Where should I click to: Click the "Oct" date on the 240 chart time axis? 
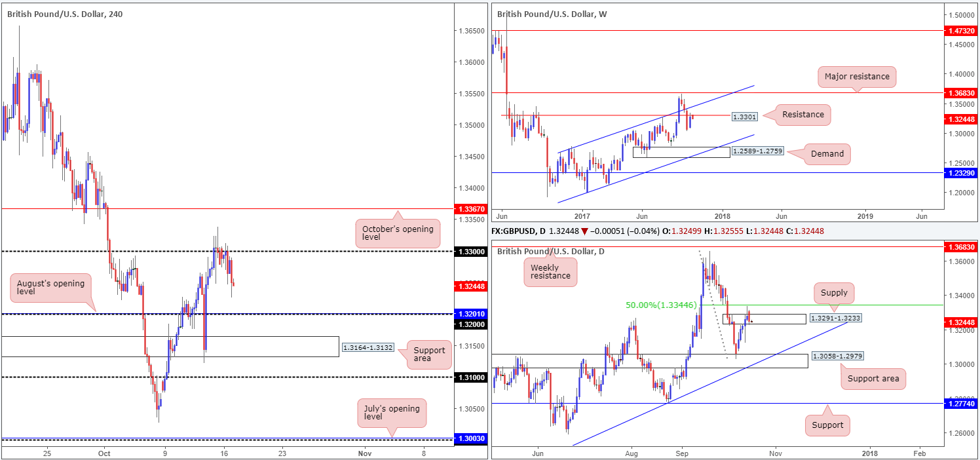click(x=105, y=452)
